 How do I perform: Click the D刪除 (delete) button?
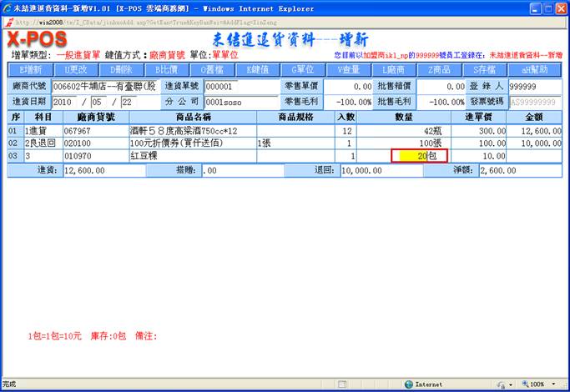tap(121, 69)
